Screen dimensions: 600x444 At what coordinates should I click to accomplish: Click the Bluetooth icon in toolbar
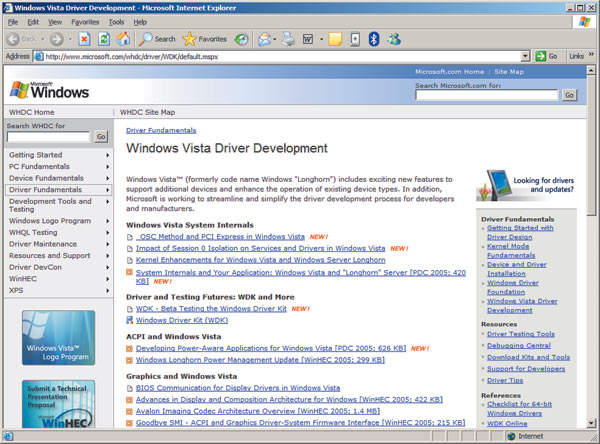pos(374,39)
